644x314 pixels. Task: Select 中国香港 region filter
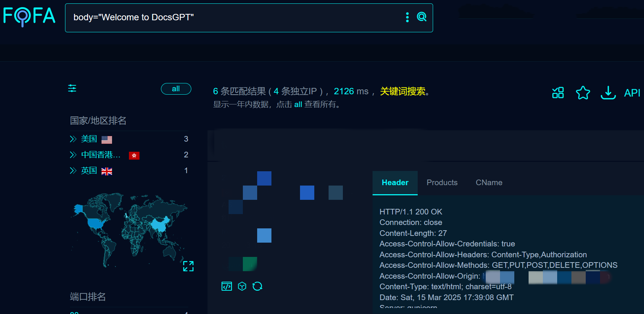pos(101,155)
